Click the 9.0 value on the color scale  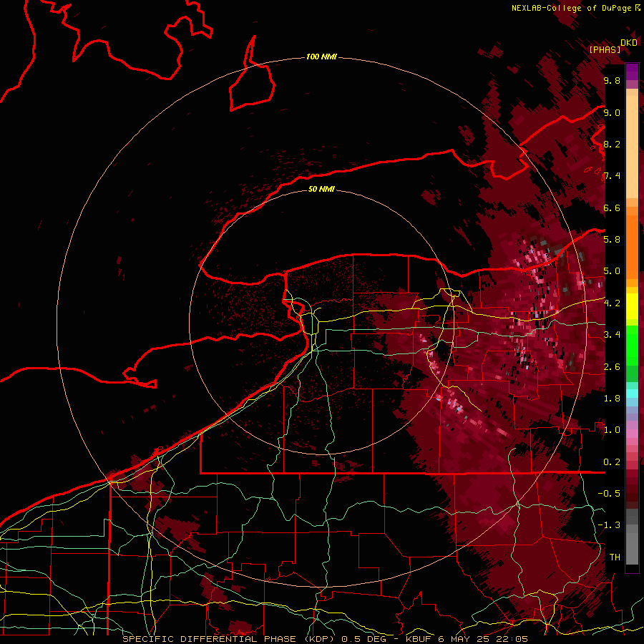[612, 112]
